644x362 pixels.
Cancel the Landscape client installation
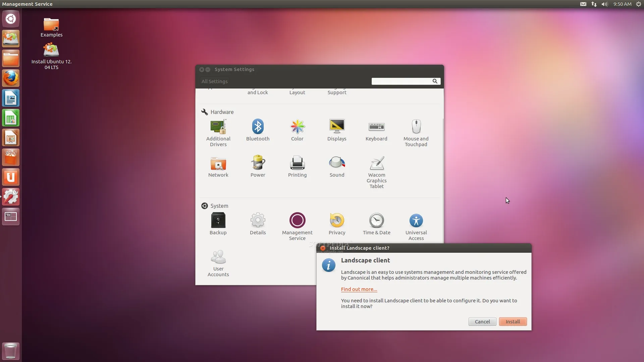click(x=482, y=321)
